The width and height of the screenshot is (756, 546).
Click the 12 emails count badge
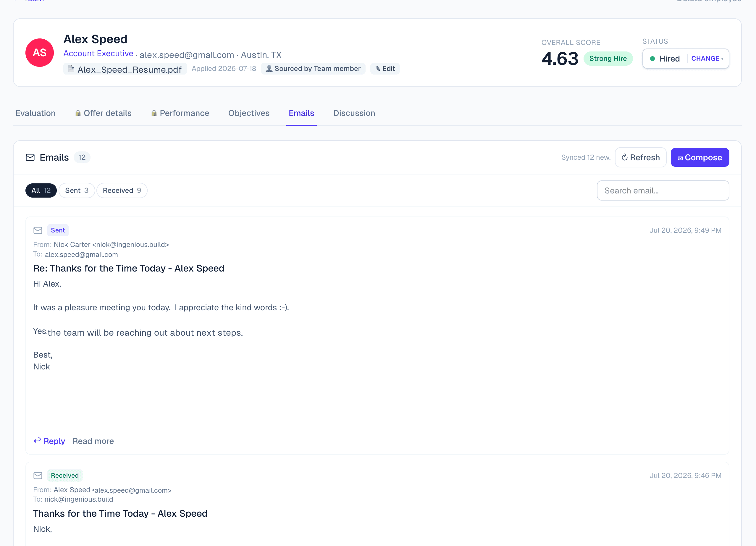point(82,157)
